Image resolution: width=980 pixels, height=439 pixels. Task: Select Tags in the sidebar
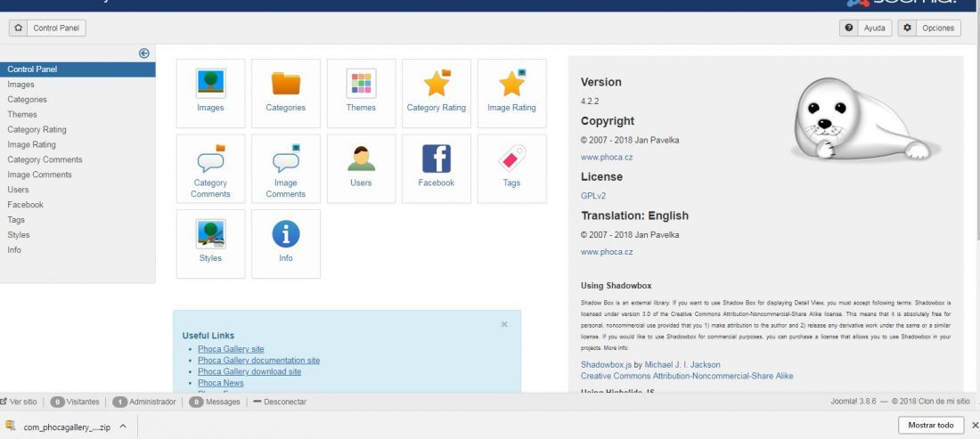click(16, 220)
